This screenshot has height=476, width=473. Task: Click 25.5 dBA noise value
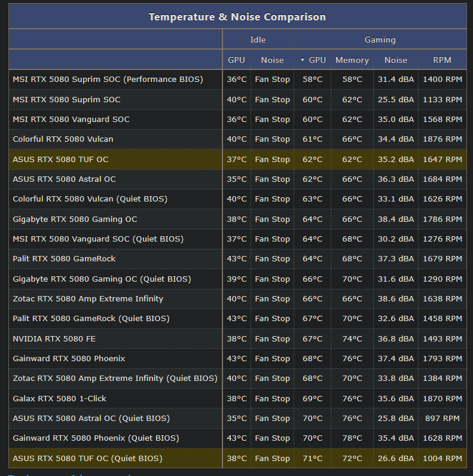coord(396,100)
